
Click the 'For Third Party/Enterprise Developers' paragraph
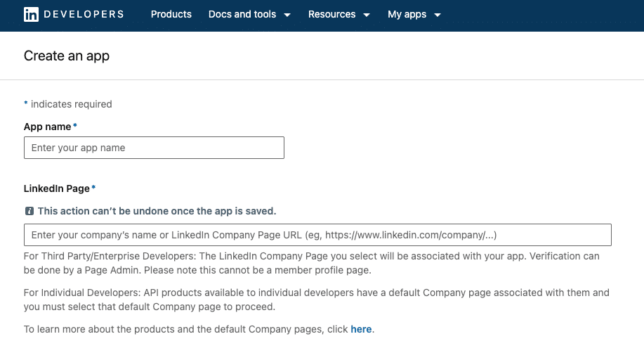point(311,263)
